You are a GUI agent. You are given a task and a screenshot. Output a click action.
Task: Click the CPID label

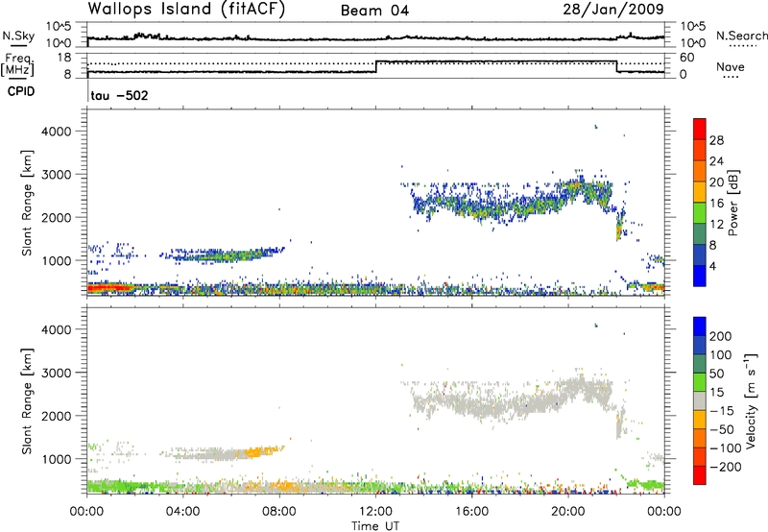coord(21,91)
